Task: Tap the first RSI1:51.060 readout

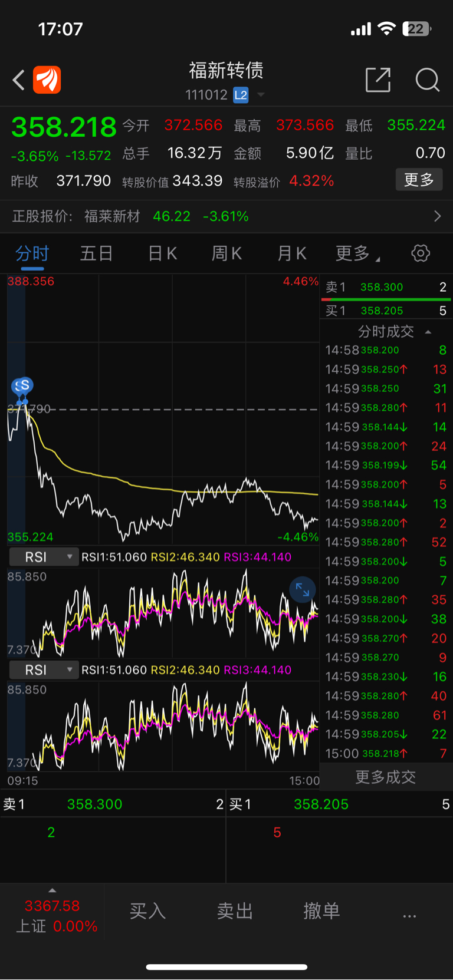Action: 114,557
